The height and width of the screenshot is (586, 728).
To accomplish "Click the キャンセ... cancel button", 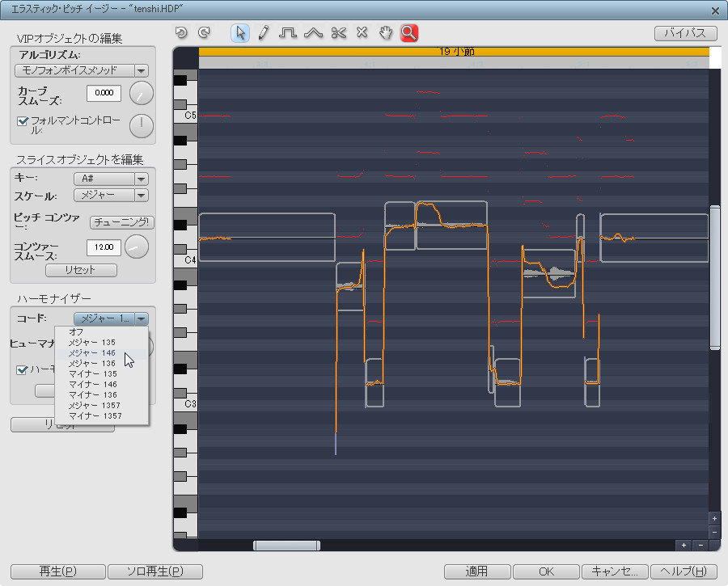I will coord(616,571).
